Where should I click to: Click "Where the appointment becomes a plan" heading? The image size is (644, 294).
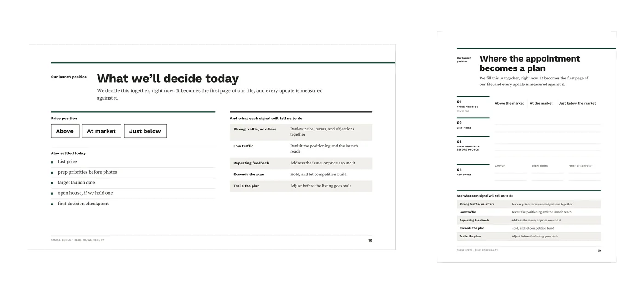click(530, 63)
